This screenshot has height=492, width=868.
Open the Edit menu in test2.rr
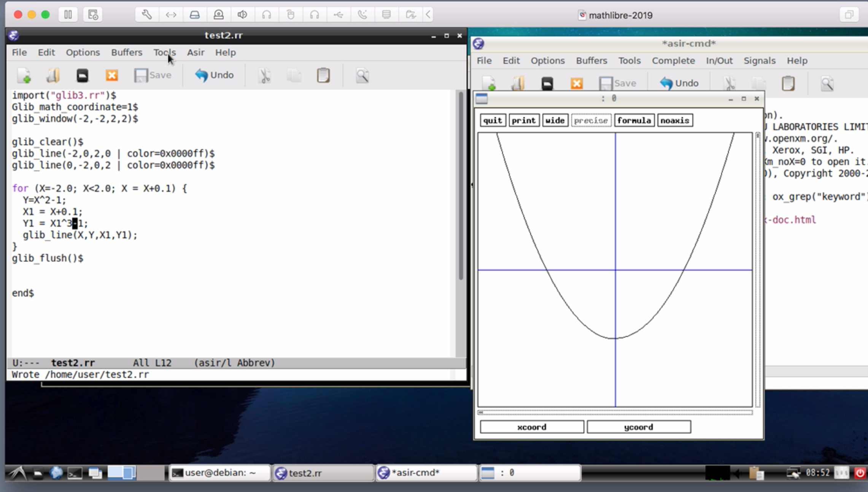(x=46, y=52)
